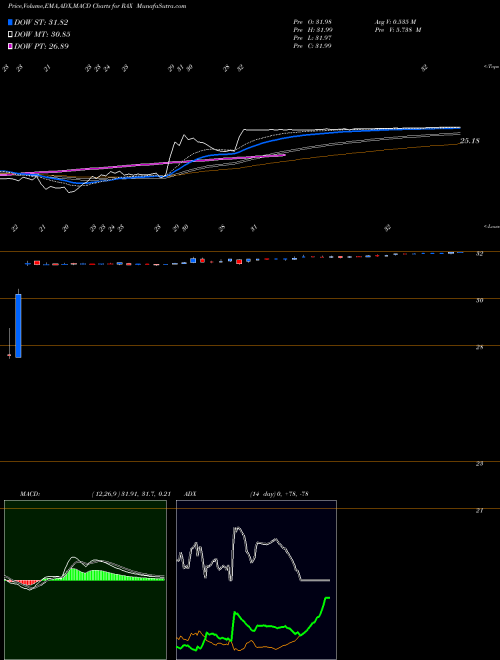
Task: Click the 25.18 EMA price label
Action: pos(469,141)
